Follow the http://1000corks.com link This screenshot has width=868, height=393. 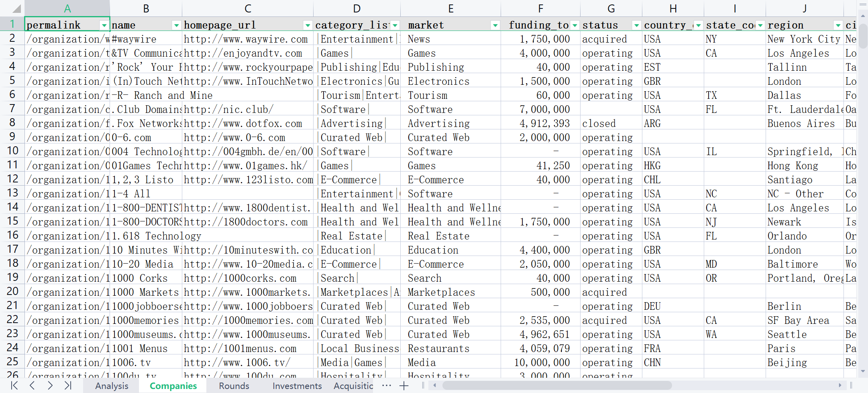(240, 278)
